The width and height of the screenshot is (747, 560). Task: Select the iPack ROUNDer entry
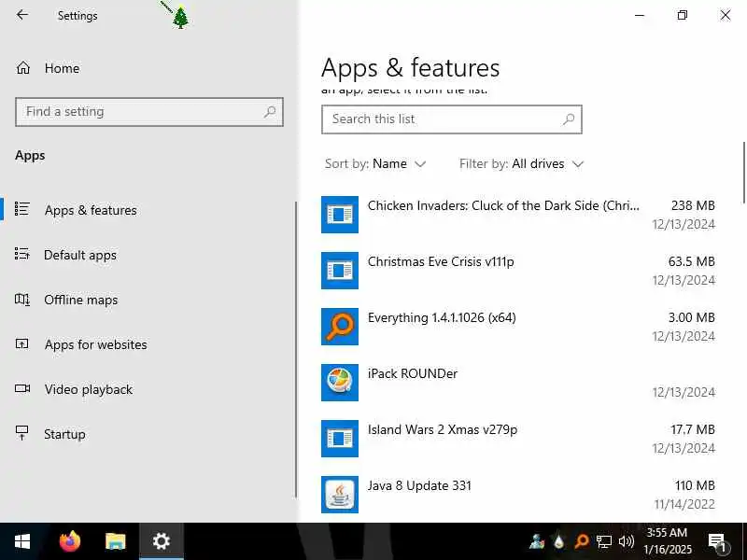(518, 383)
